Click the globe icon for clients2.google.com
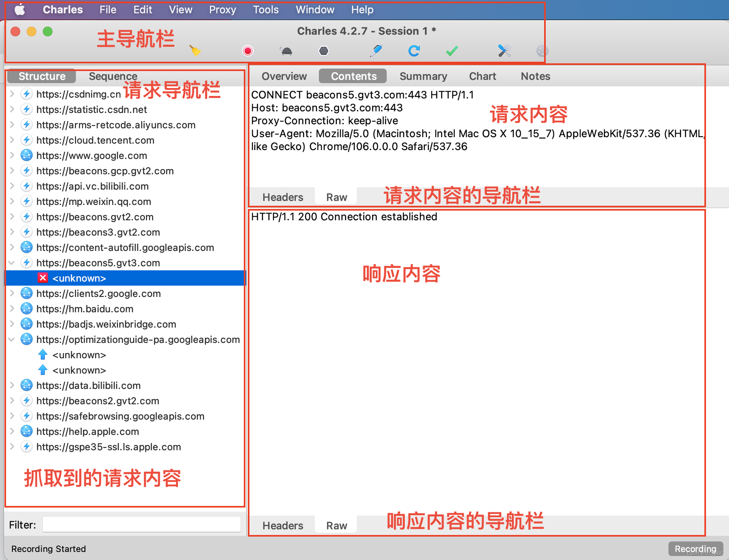This screenshot has width=729, height=560. 27,293
